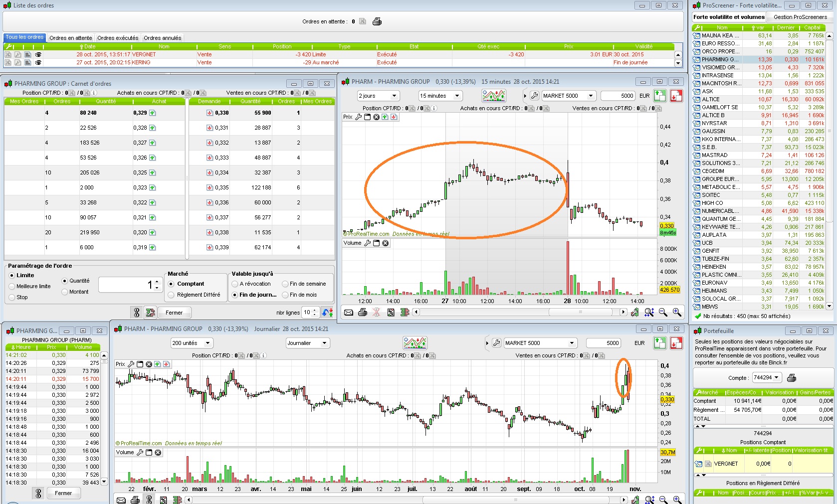
Task: Open the indicators icon on the Journalier chart
Action: (415, 343)
